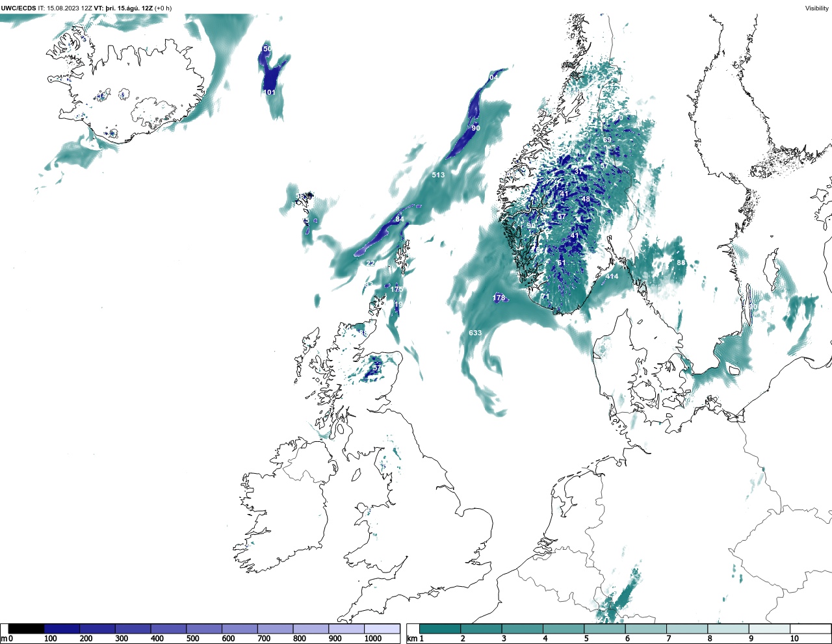
Task: Click the '71' value in southern Norway
Action: coord(545,297)
